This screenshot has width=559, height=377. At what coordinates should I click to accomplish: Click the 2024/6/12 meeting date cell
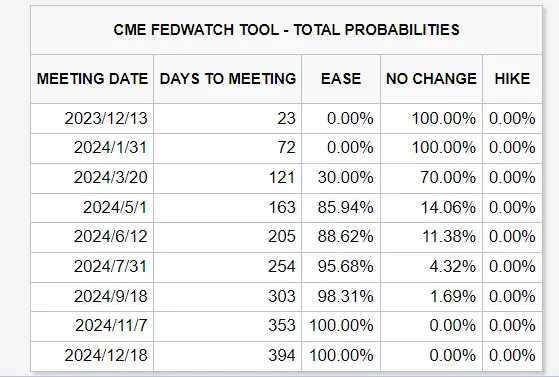(x=92, y=238)
